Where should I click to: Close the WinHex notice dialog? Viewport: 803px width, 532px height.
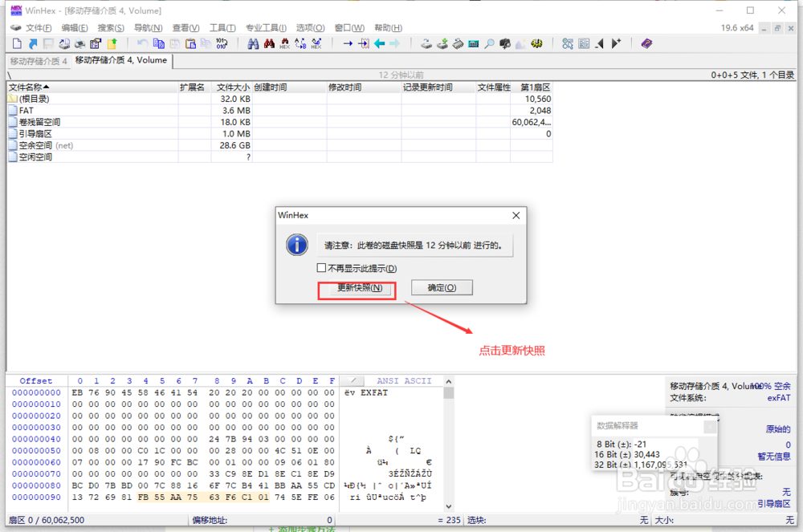[516, 215]
